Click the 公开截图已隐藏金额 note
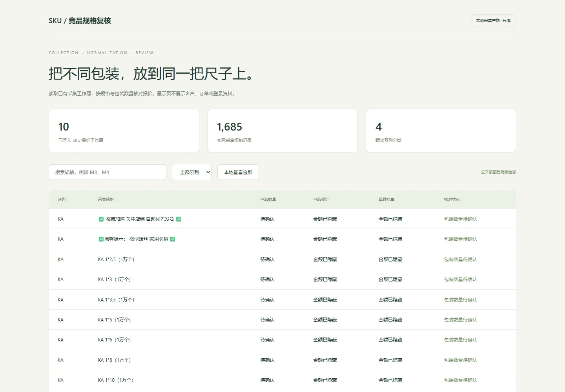Screen dimensions: 565x392 [499, 172]
